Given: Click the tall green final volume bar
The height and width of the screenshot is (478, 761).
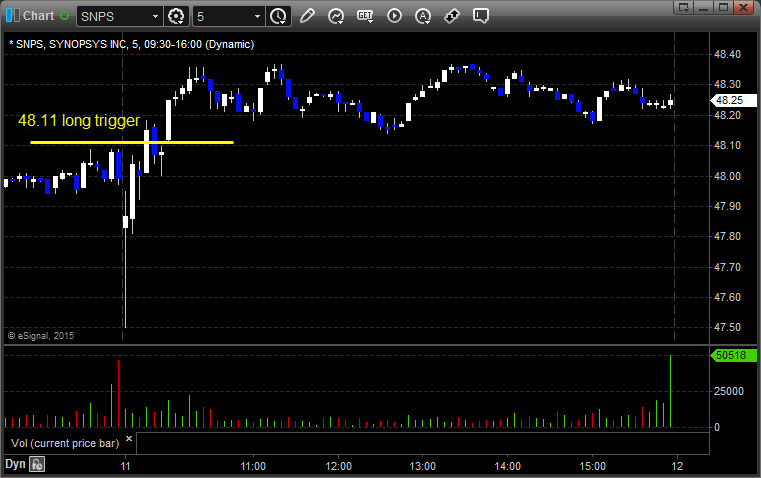Looking at the screenshot, I should (x=671, y=391).
